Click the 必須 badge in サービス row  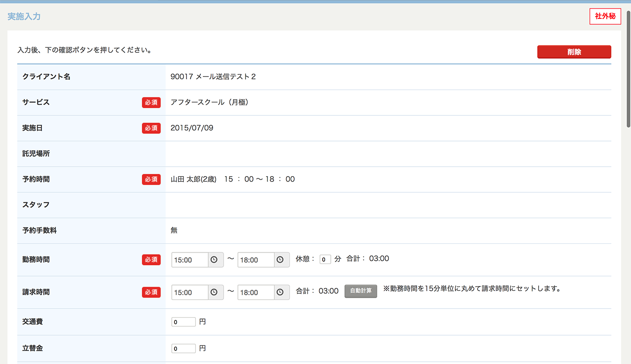[x=151, y=103]
